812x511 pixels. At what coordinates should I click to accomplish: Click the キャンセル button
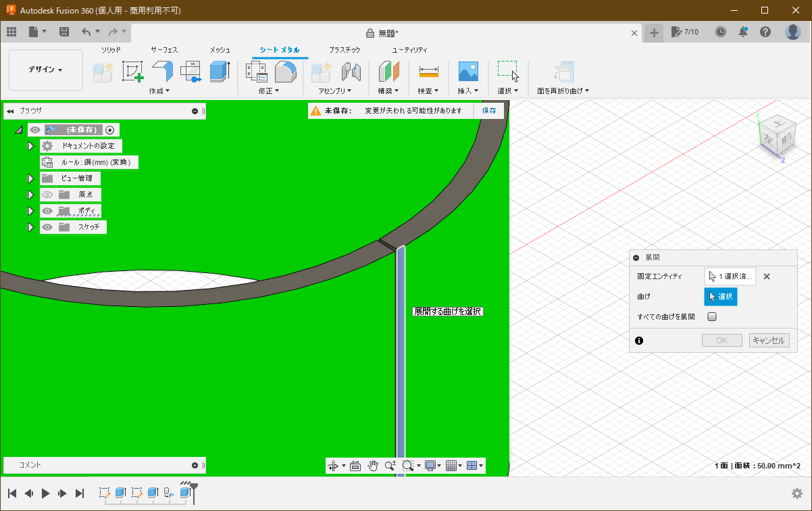click(x=769, y=341)
